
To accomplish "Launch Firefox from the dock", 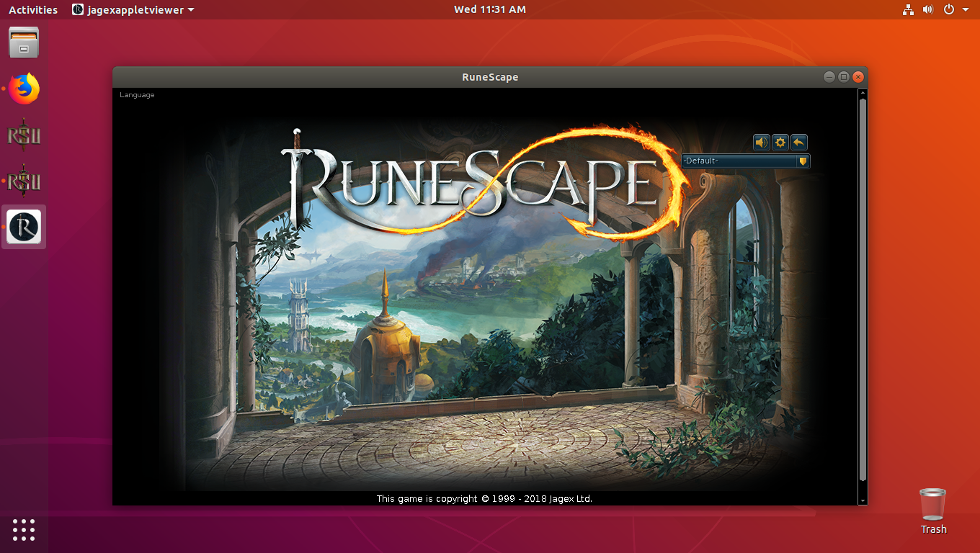I will 24,89.
